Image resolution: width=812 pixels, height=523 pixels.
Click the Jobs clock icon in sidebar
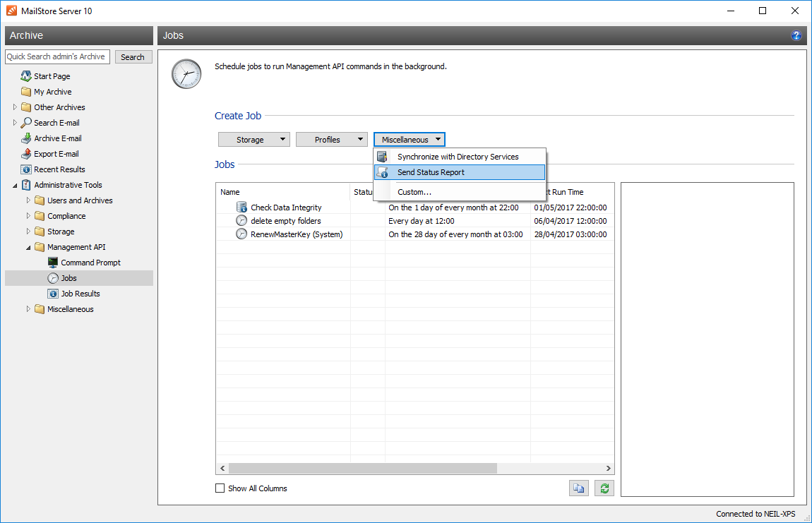pyautogui.click(x=53, y=278)
